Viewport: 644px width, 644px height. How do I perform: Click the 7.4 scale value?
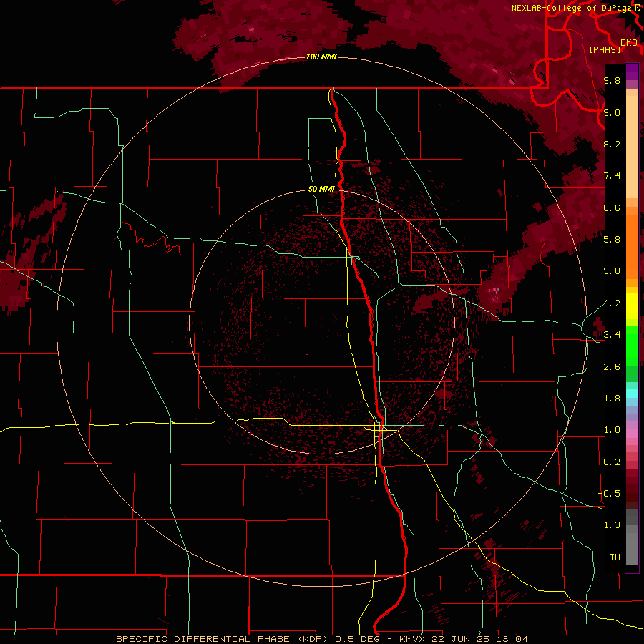(x=612, y=176)
